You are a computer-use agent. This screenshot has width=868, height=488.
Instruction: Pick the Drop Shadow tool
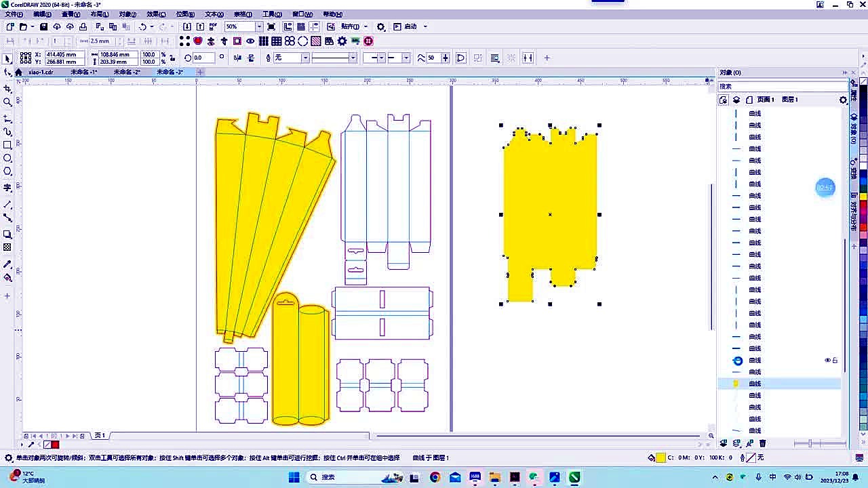coord(7,235)
